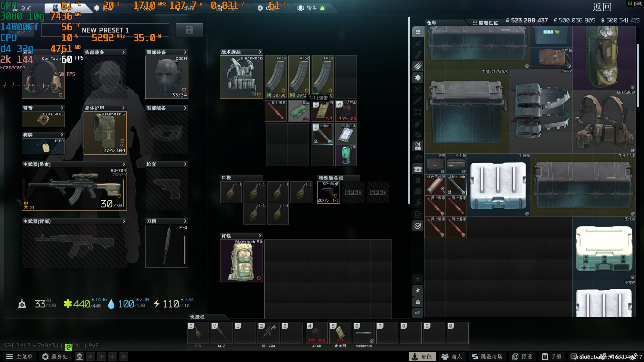Select the Blackjack 50 backpack item

(x=242, y=260)
